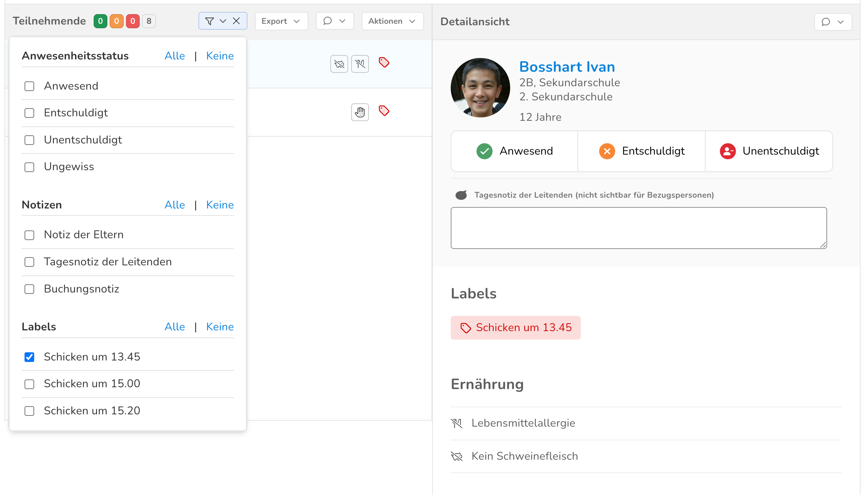
Task: Expand the filter dropdown chevron
Action: point(223,21)
